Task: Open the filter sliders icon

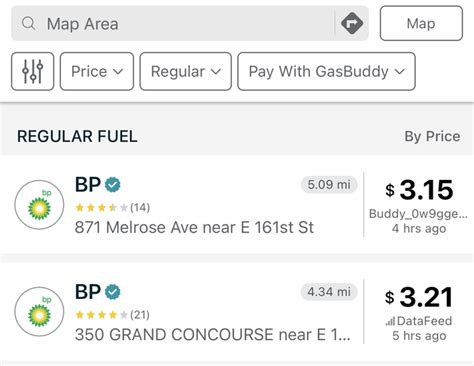Action: pos(32,71)
